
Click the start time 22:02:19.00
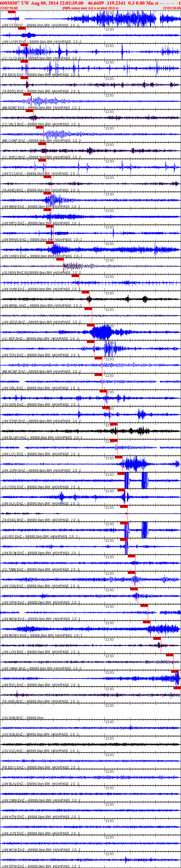9,8
